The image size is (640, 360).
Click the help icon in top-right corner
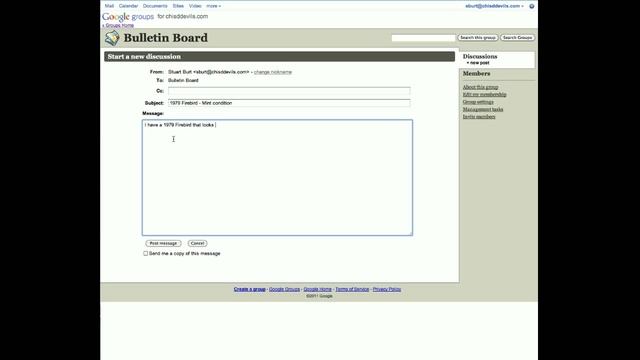click(531, 6)
